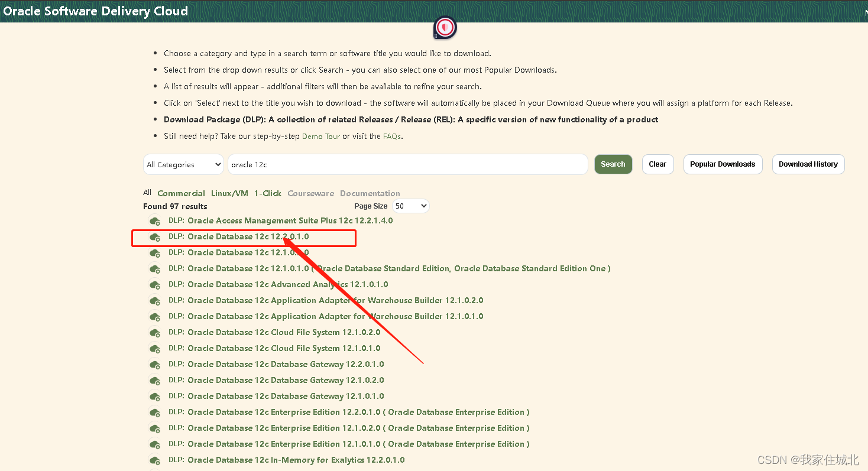
Task: Click the shield badge icon below the header
Action: tap(445, 27)
